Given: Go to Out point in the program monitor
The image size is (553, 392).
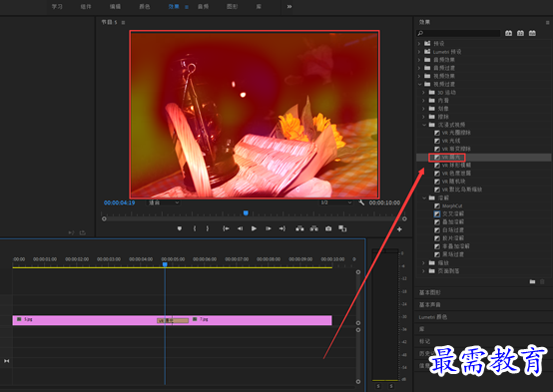Looking at the screenshot, I should (282, 228).
